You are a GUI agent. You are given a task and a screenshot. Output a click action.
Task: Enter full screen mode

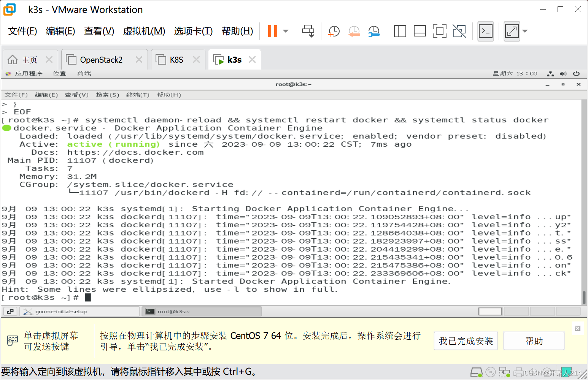[x=440, y=31]
